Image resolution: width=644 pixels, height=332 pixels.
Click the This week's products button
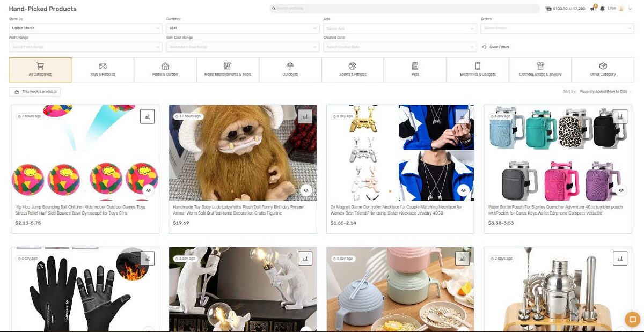(35, 92)
